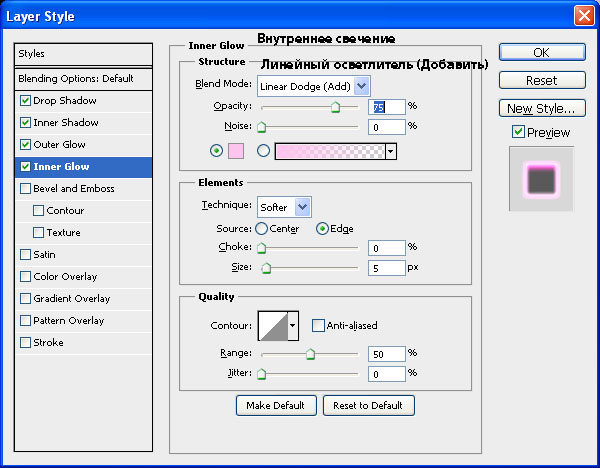The width and height of the screenshot is (600, 468).
Task: Click the Range percentage field
Action: point(386,354)
